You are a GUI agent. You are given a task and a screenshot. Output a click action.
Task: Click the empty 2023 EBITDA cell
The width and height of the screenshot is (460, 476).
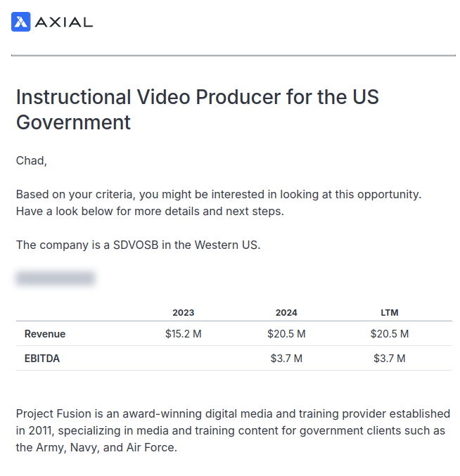coord(184,359)
